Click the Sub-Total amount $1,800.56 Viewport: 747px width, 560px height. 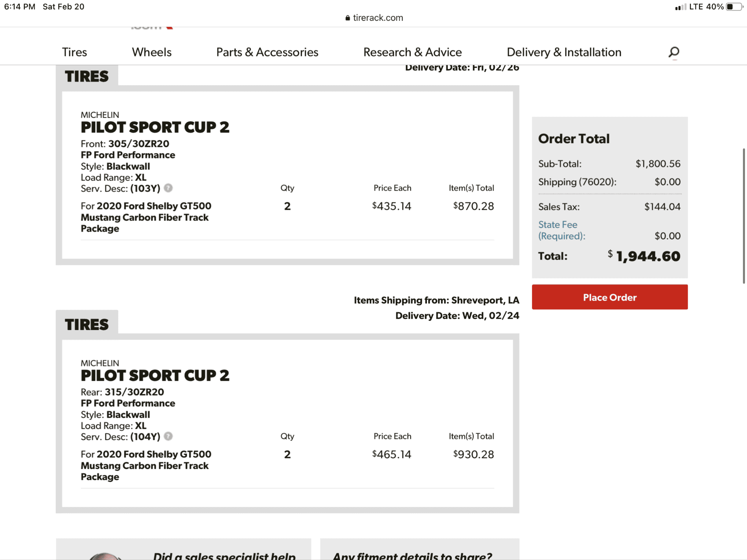pos(658,164)
